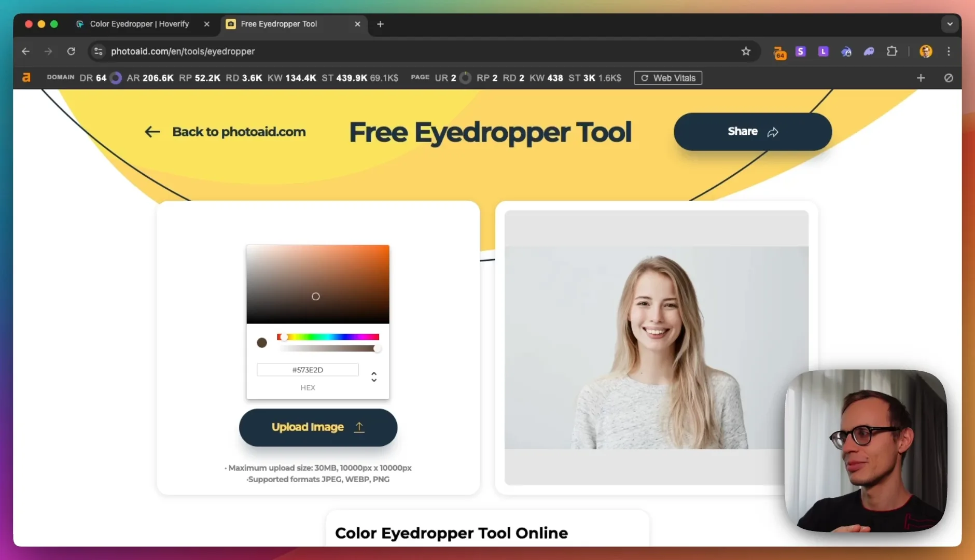Click the alpha opacity slider
Viewport: 975px width, 560px height.
click(x=328, y=349)
